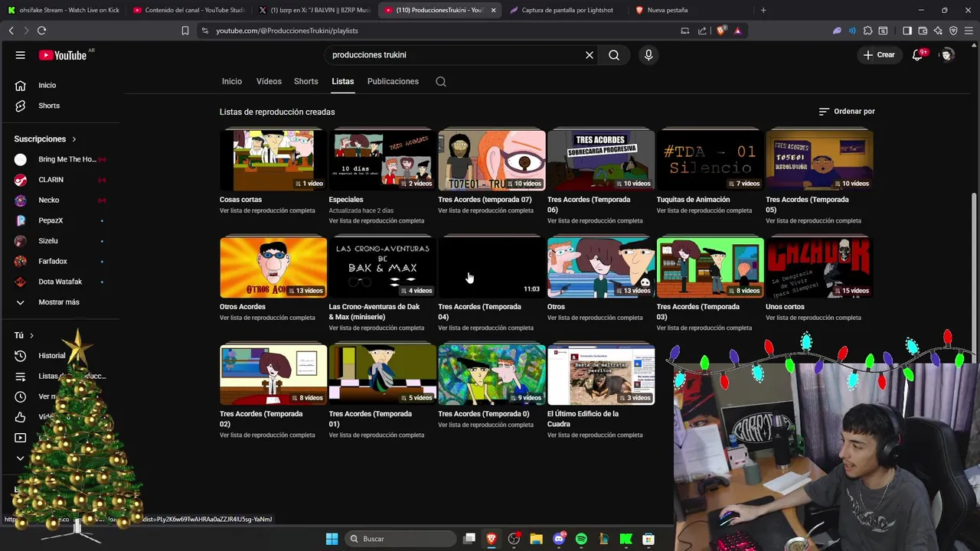Open the Dota Watafak subscription channel

61,282
